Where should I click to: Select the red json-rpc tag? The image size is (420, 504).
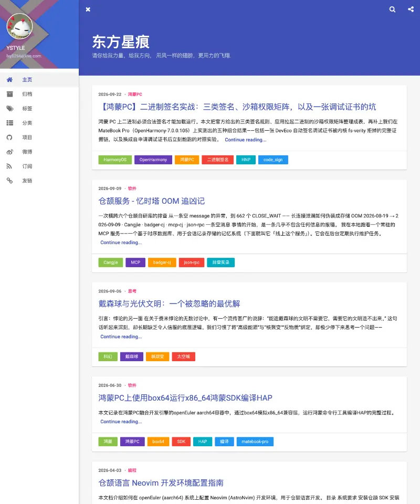point(192,262)
